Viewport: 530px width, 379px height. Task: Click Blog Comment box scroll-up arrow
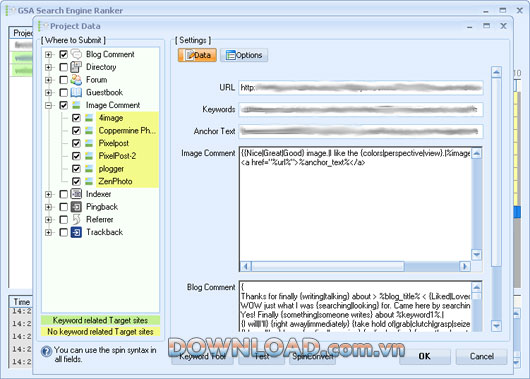pos(476,288)
